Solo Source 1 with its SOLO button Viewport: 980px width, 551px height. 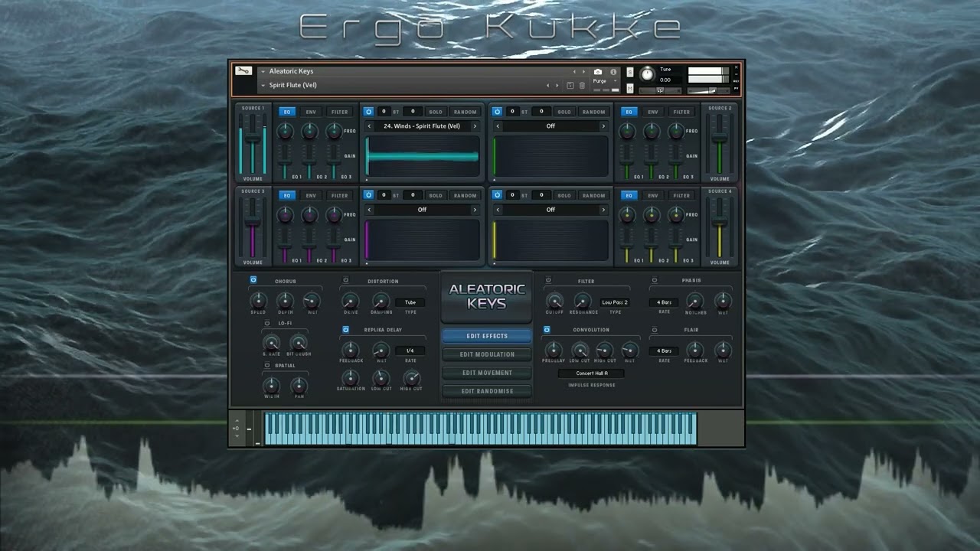pyautogui.click(x=436, y=112)
